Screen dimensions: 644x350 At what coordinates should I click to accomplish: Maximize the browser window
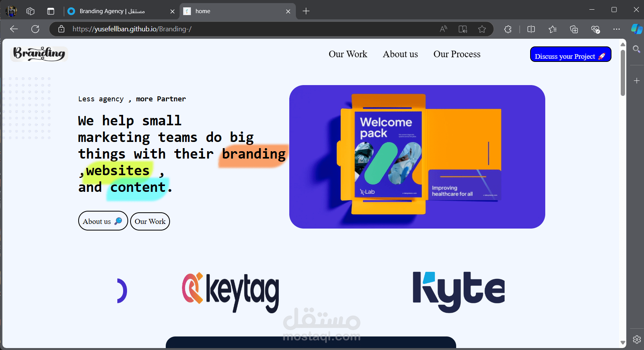coord(614,10)
